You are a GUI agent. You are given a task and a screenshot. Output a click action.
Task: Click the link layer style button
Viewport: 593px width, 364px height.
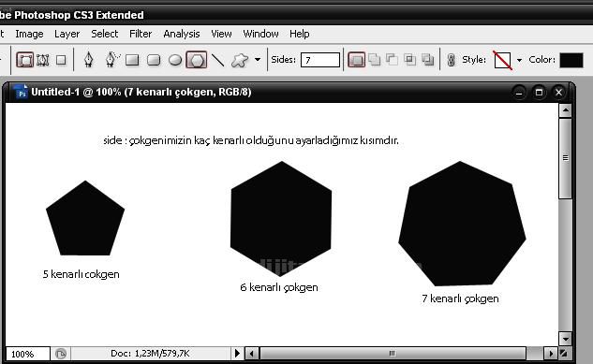[452, 60]
